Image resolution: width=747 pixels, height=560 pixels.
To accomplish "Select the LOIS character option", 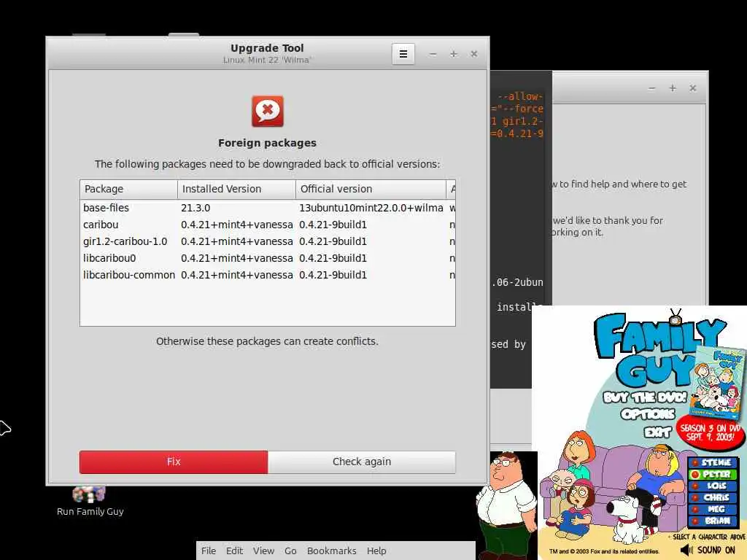I will point(713,486).
